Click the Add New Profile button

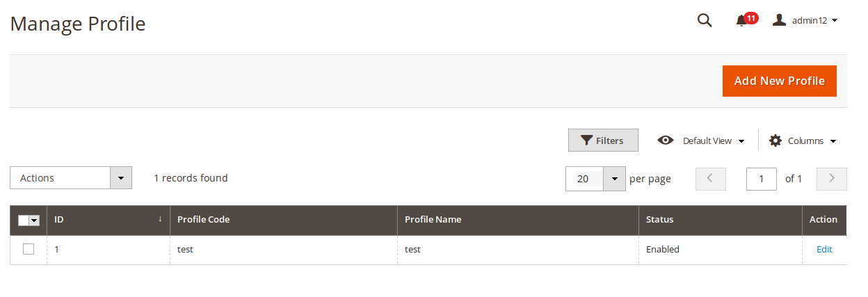point(780,81)
